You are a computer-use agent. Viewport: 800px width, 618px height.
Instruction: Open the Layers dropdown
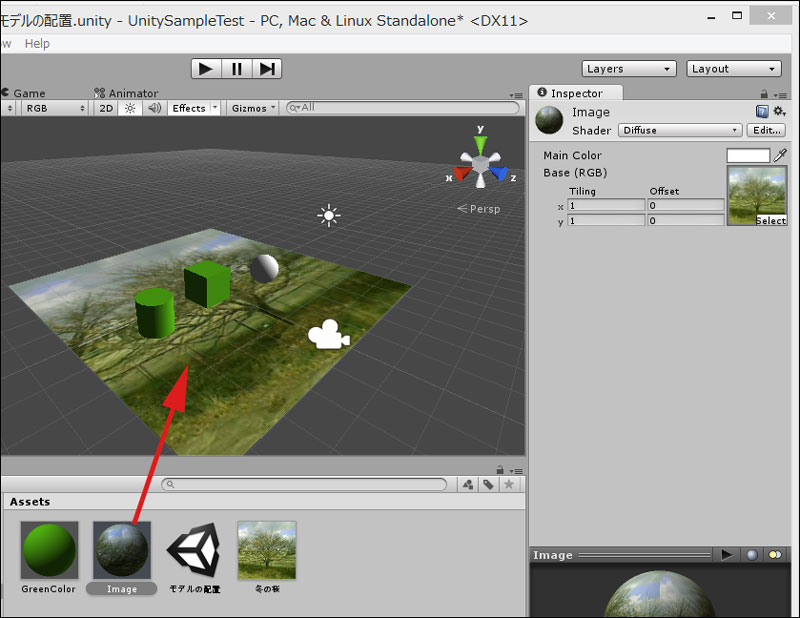629,68
